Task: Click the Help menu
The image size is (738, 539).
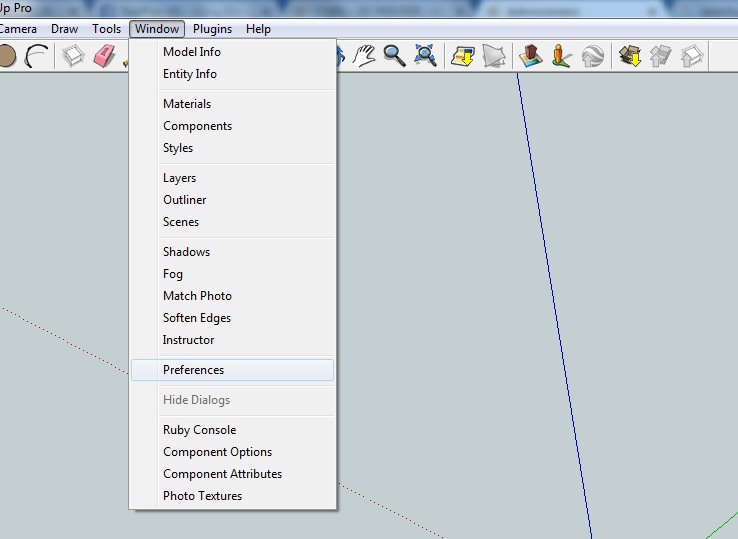Action: click(x=258, y=29)
